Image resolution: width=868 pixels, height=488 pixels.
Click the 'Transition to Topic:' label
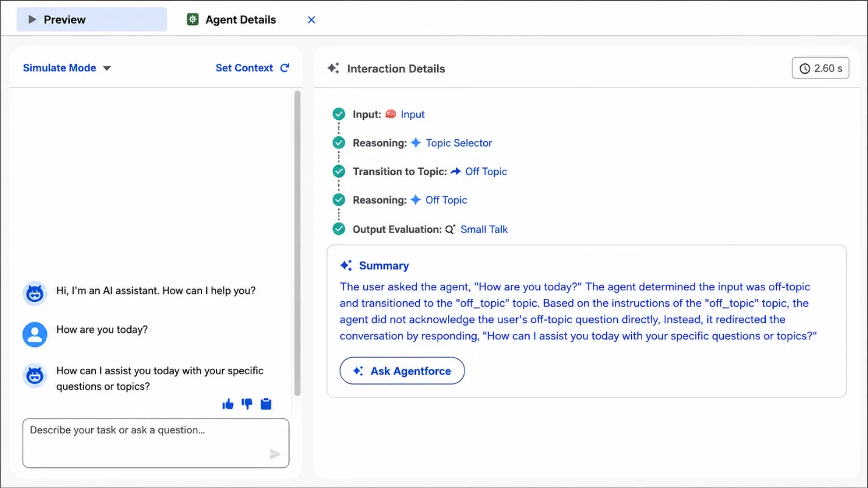tap(400, 172)
